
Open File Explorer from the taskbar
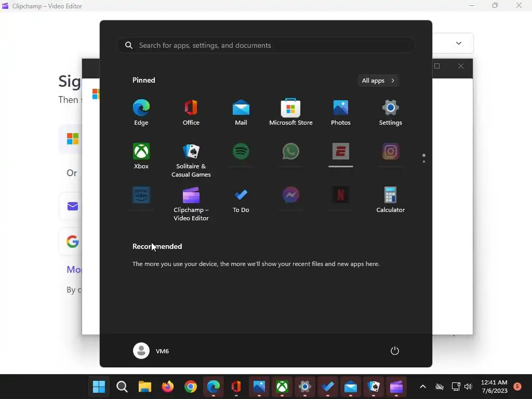[x=145, y=387]
